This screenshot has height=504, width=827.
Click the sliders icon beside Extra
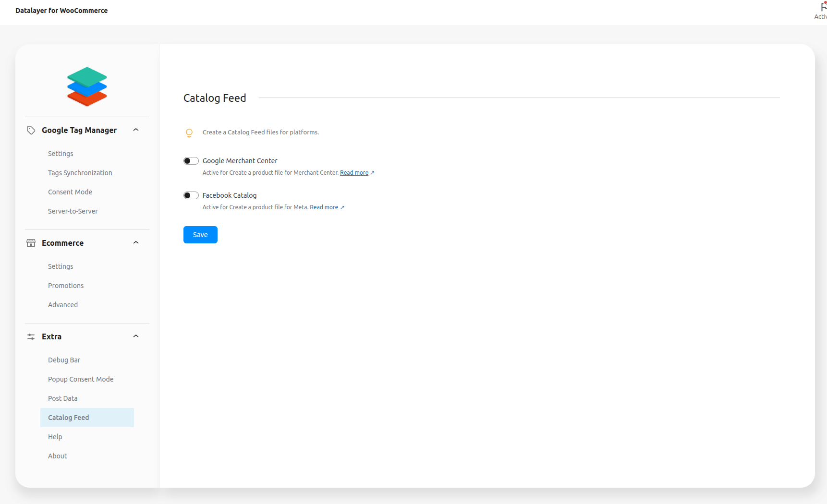point(31,336)
